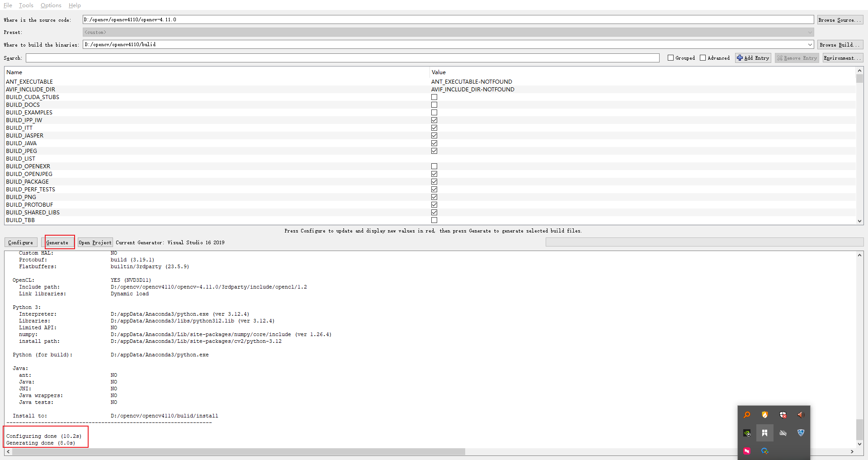
Task: Click inside the Search field
Action: (x=316, y=58)
